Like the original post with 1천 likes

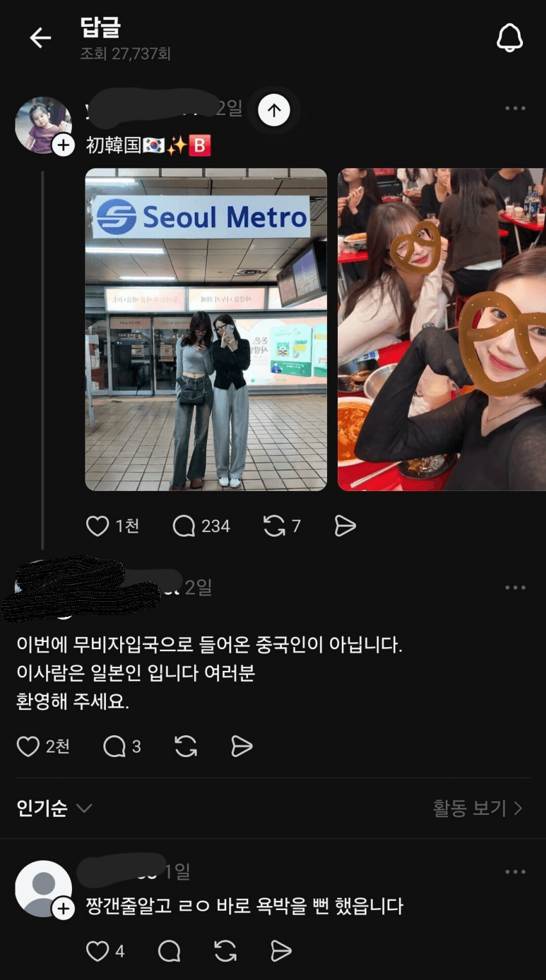(x=98, y=526)
